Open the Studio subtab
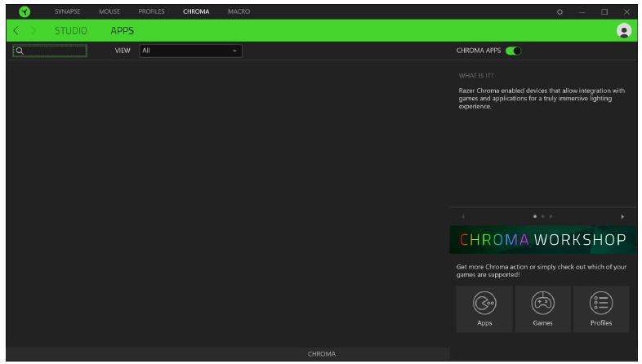Viewport: 642px width, 364px height. [71, 31]
